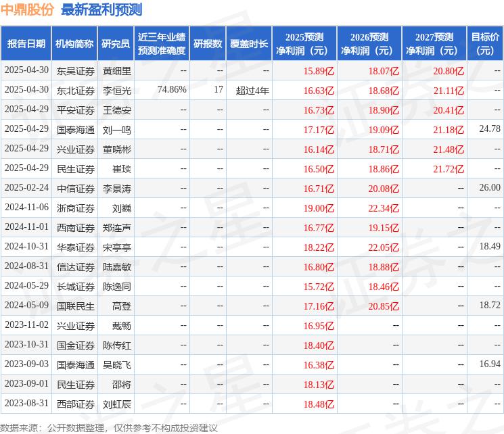Select the 报告日期 column header

26,44
